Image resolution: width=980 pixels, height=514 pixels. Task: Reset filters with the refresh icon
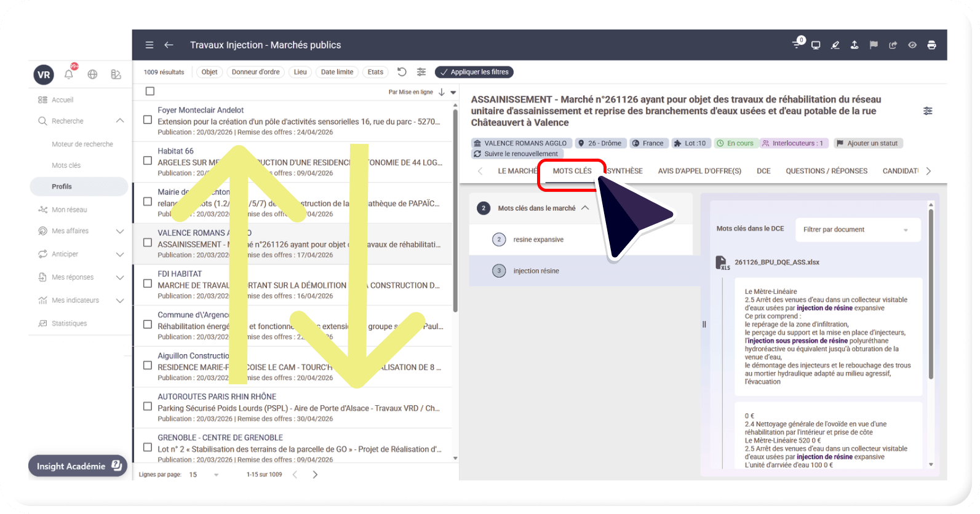click(402, 72)
